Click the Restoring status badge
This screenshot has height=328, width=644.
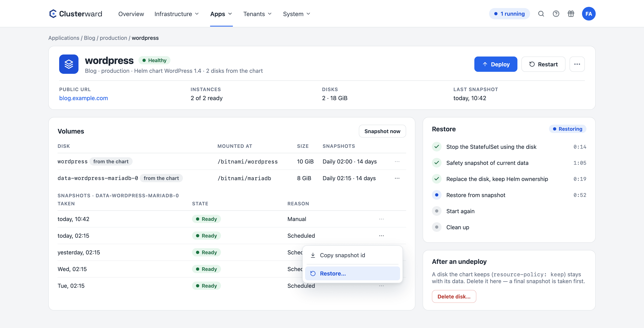click(x=568, y=129)
